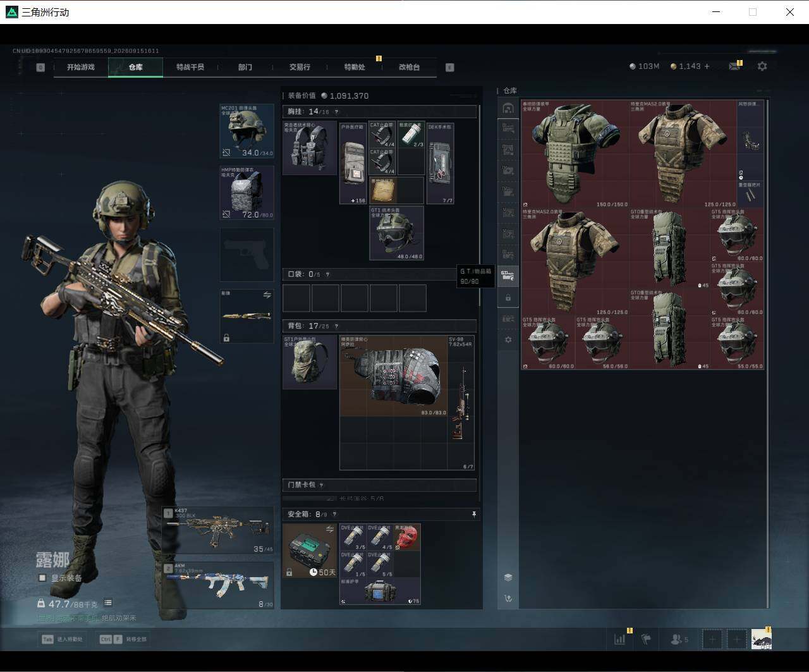Click the player avatar in bottom-right corner
This screenshot has width=809, height=672.
point(762,639)
